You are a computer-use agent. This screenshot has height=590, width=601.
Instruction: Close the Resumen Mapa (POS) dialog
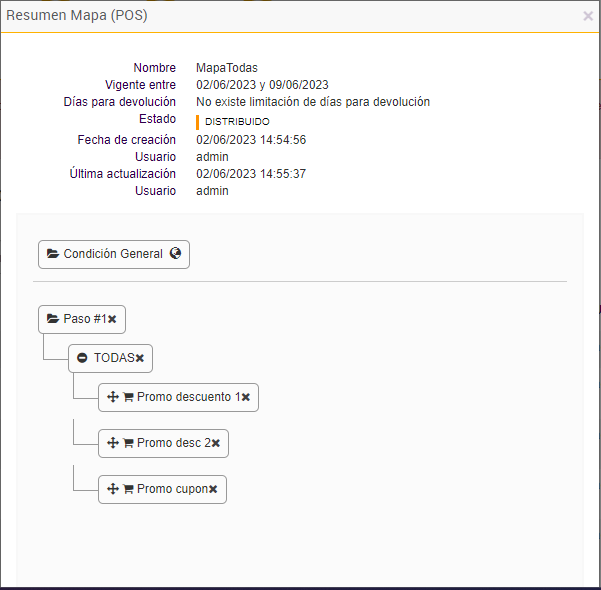(588, 16)
